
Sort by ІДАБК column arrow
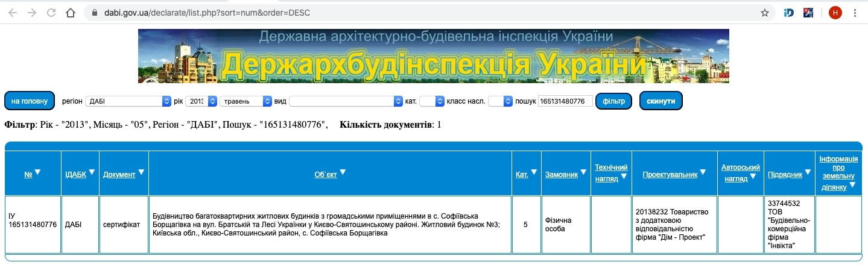(x=92, y=172)
